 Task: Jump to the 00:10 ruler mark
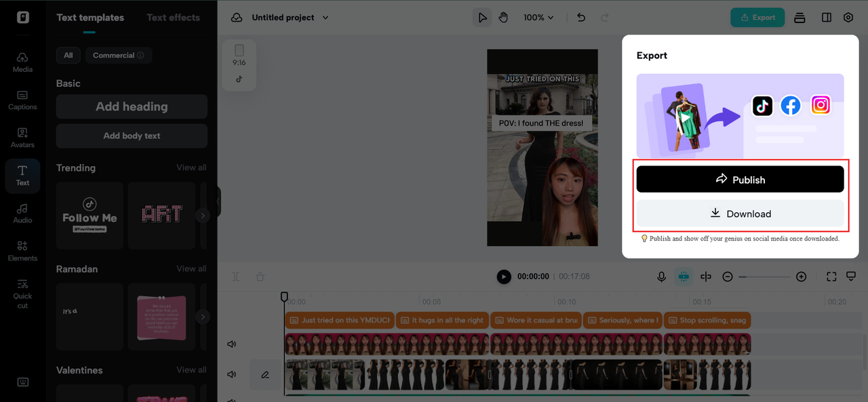click(567, 302)
